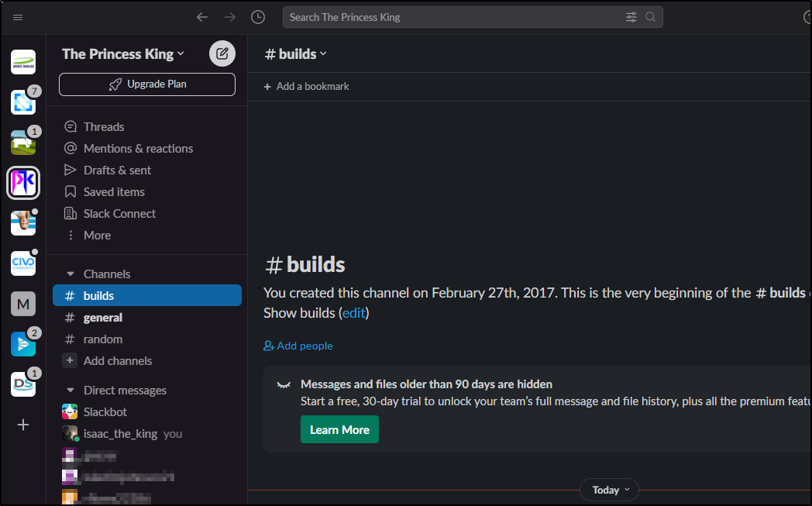Click Add a bookmark
Viewport: 812px width, 506px height.
point(307,87)
